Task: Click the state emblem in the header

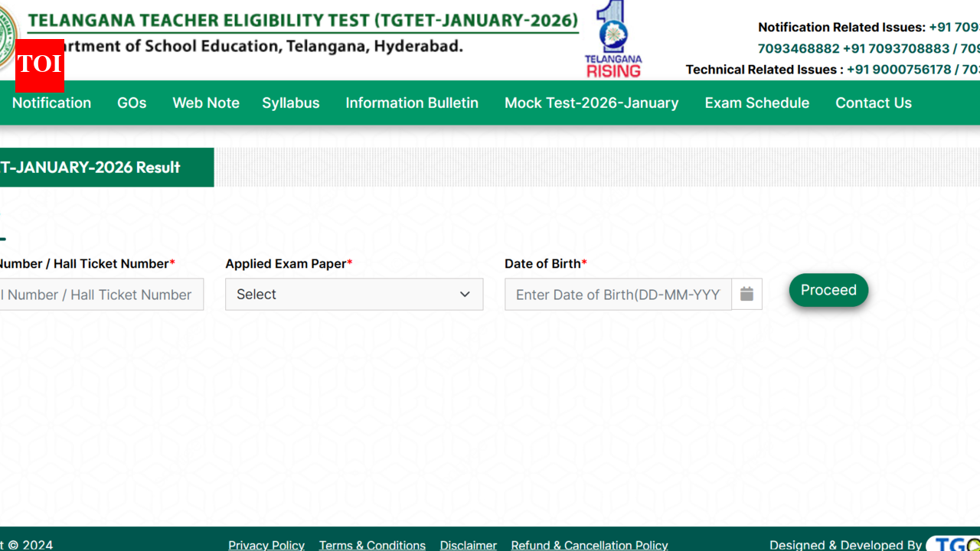Action: [6, 38]
